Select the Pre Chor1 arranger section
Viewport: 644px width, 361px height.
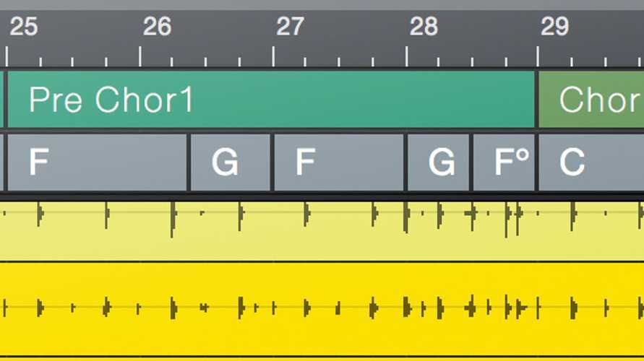pyautogui.click(x=271, y=100)
